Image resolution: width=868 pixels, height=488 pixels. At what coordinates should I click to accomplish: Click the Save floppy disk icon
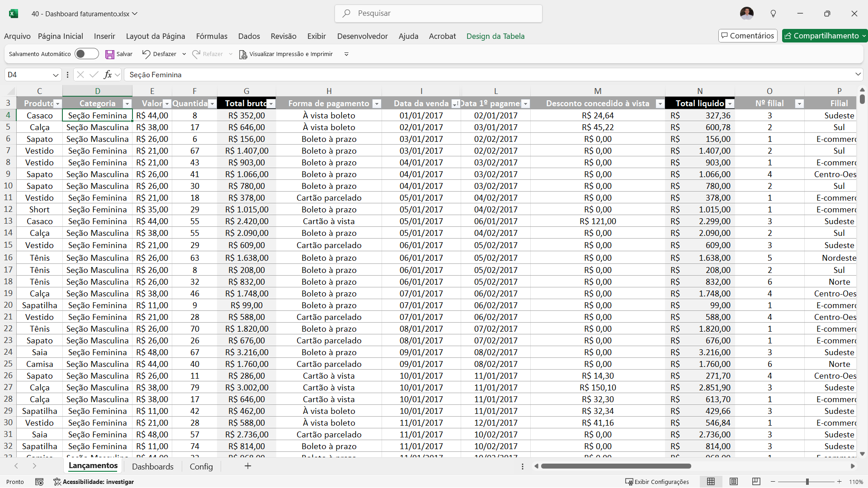[x=109, y=54]
